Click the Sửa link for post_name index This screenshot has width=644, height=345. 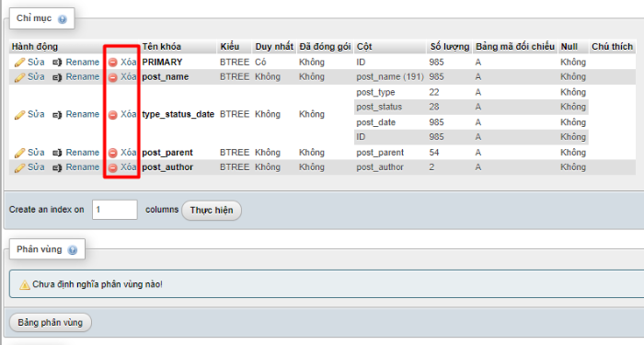click(x=36, y=76)
